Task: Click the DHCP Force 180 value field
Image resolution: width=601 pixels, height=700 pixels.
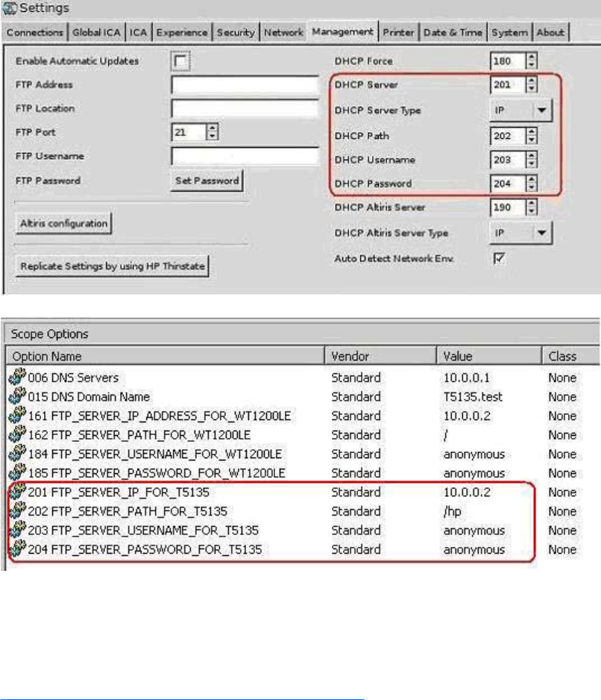Action: [507, 60]
